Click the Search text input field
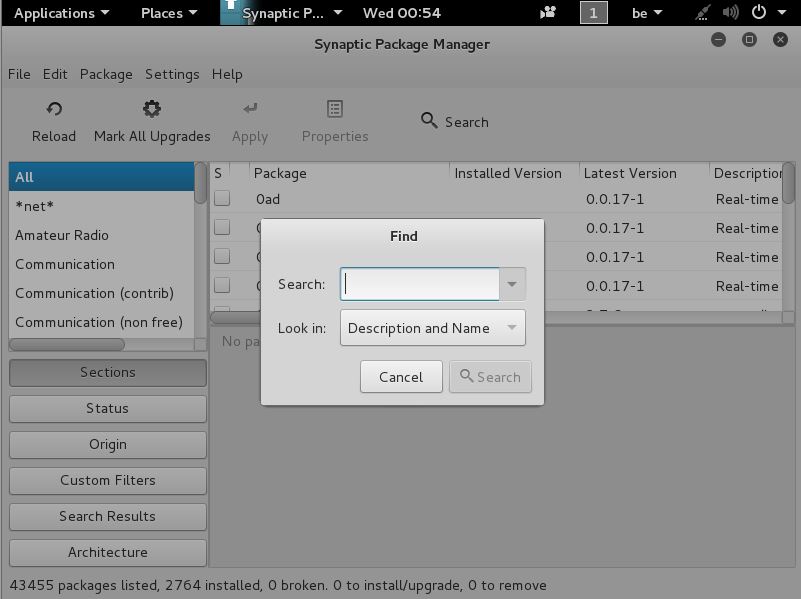 tap(419, 284)
